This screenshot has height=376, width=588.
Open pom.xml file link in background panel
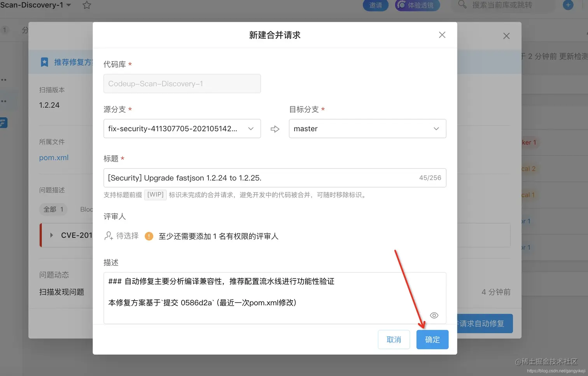coord(54,158)
